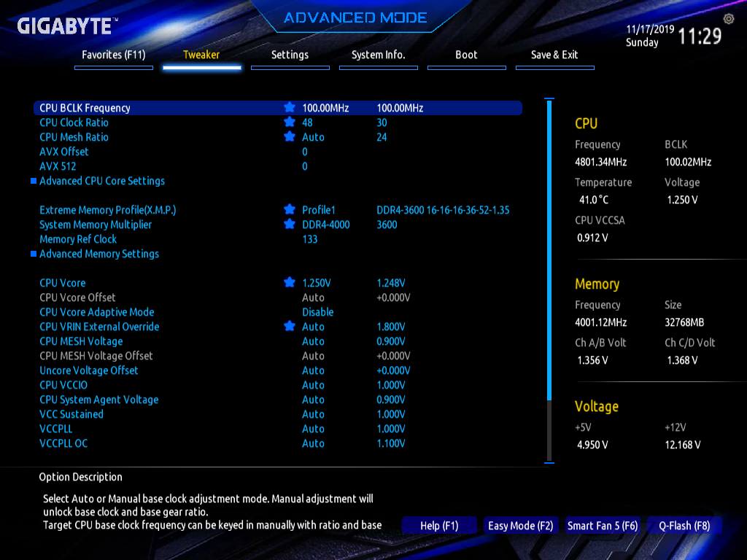Open Smart Fan 5 (F6)
This screenshot has height=560, width=747.
602,526
